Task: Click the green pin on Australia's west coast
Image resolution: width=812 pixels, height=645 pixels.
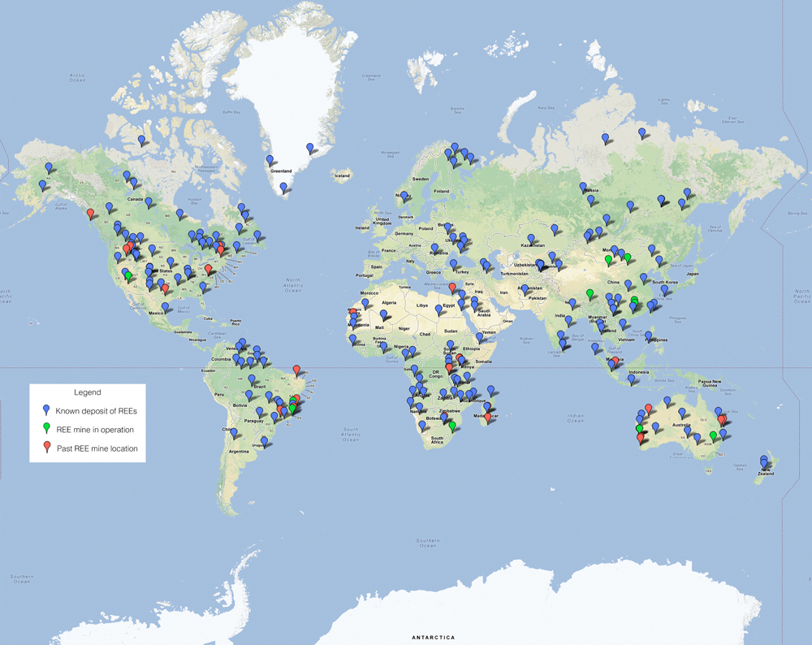Action: click(x=640, y=430)
